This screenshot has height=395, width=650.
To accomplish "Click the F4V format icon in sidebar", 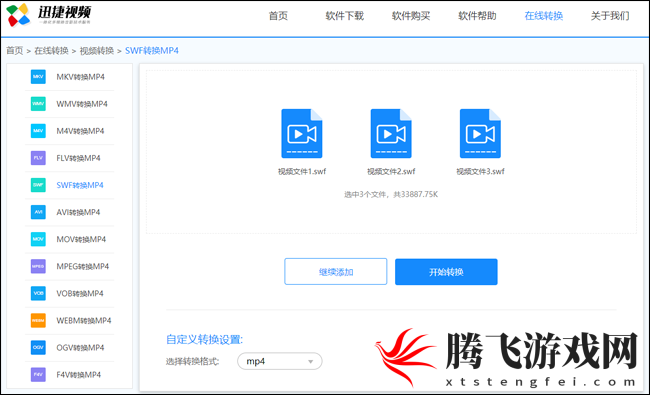I will (x=38, y=375).
